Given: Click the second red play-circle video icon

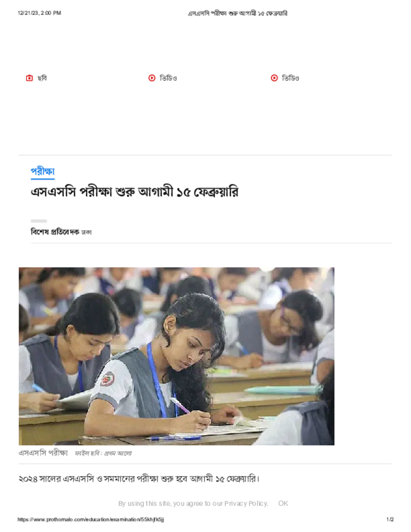Looking at the screenshot, I should 274,78.
